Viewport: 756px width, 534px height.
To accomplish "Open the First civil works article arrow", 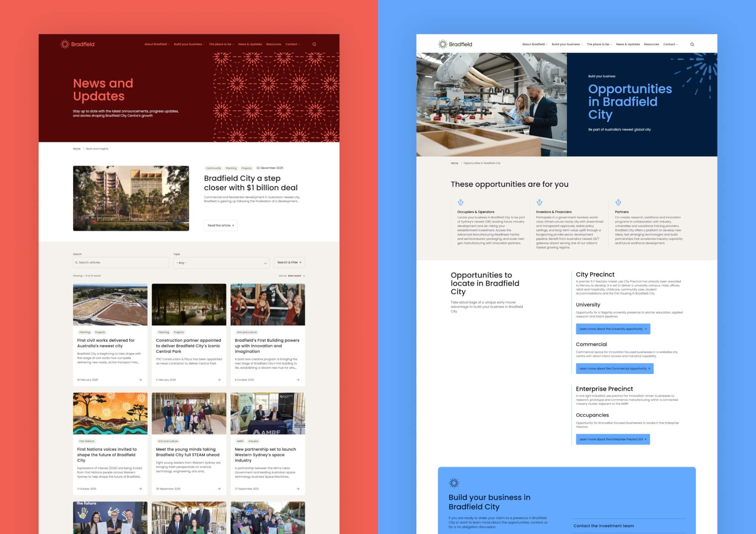I will click(x=140, y=380).
